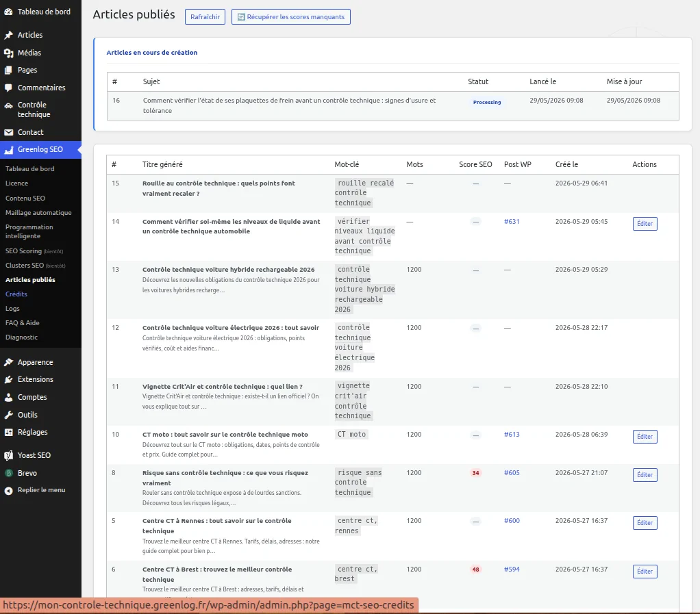Click Éditer for post #605
Image resolution: width=700 pixels, height=614 pixels.
(x=645, y=475)
